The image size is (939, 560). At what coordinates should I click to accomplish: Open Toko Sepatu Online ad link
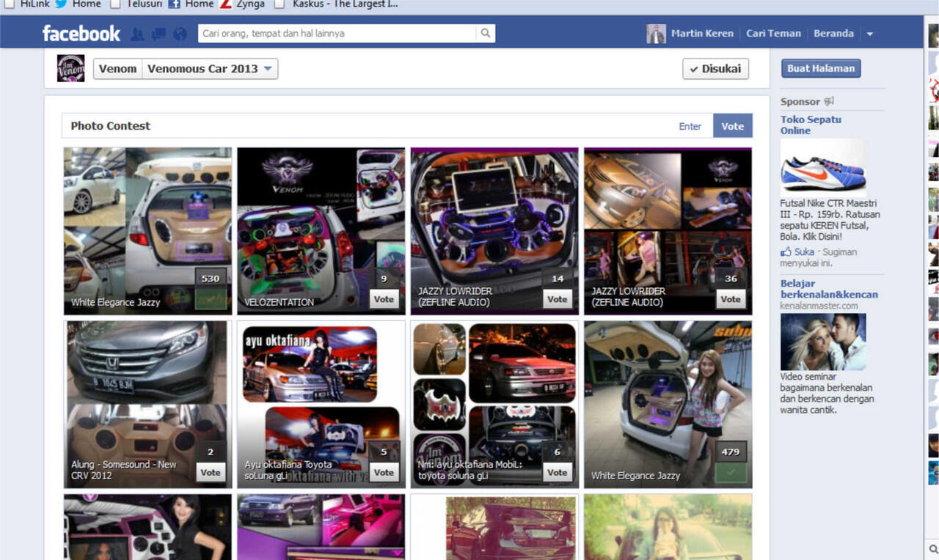811,125
